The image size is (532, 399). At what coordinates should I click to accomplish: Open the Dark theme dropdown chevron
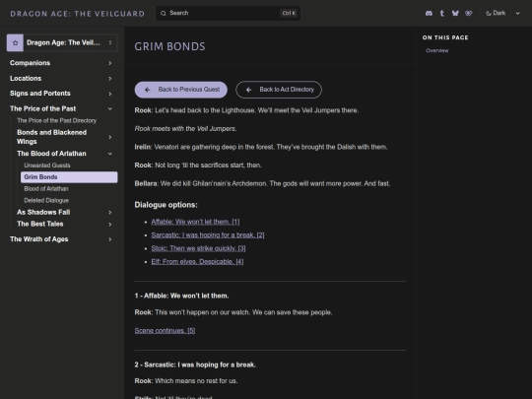[518, 13]
